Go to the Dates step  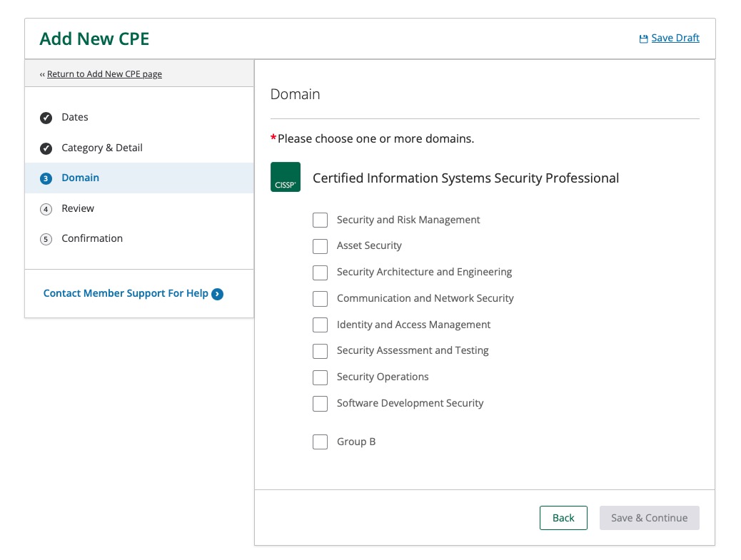75,117
